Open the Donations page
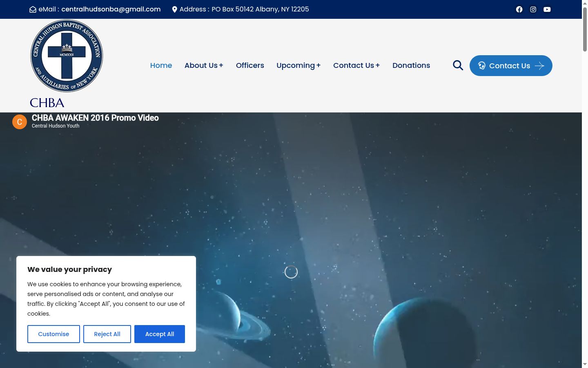Screen dimensions: 588x368 [x=411, y=65]
